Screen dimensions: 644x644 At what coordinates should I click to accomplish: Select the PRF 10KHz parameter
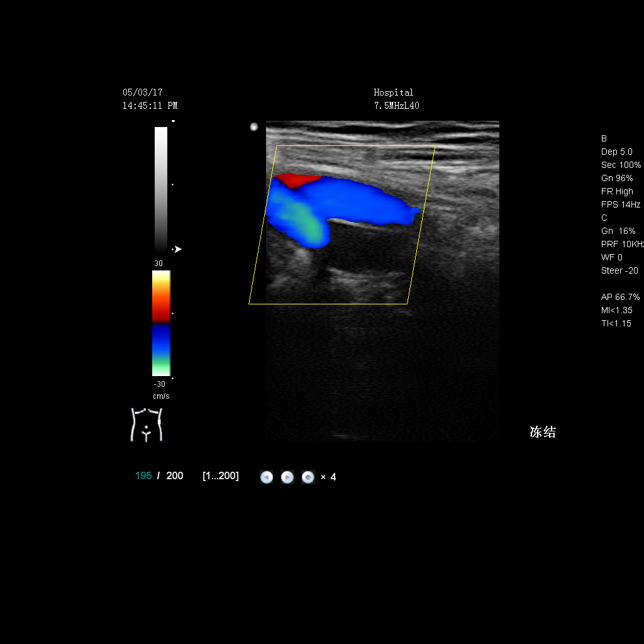(x=621, y=244)
